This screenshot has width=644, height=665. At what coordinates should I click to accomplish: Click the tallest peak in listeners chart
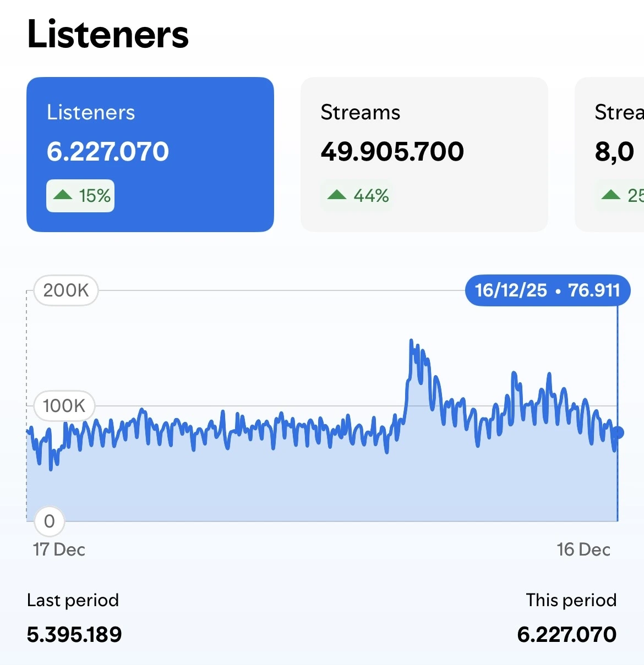[411, 342]
